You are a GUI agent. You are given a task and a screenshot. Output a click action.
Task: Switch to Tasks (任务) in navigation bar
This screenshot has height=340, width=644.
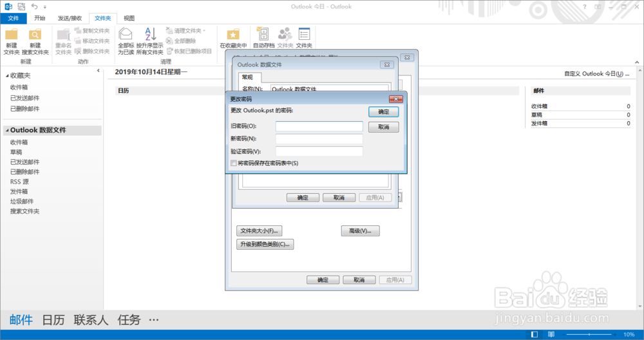point(129,320)
